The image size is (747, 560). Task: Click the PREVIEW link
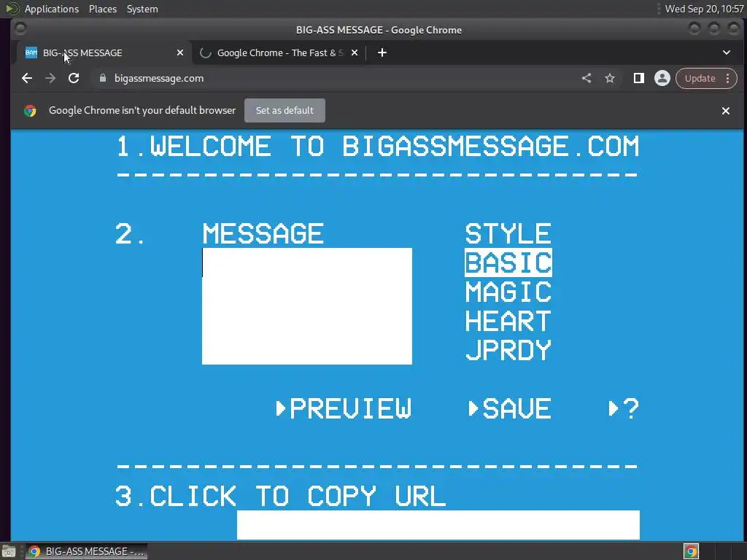click(344, 408)
